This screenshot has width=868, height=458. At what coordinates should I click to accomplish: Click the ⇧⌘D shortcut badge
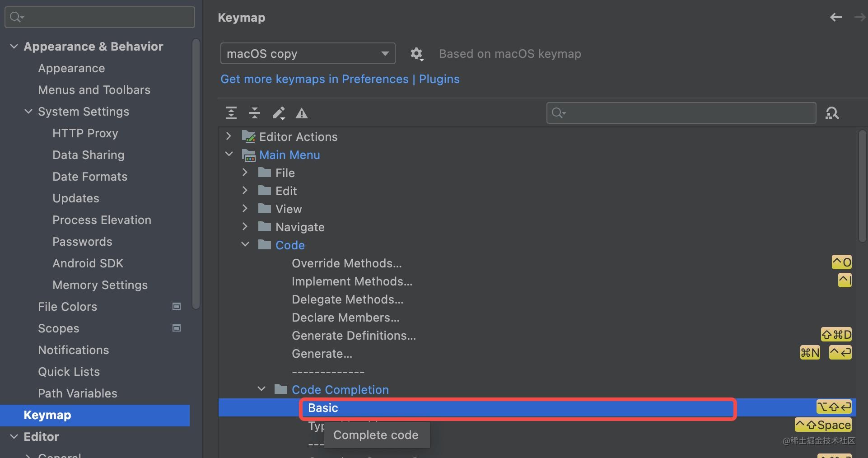836,334
